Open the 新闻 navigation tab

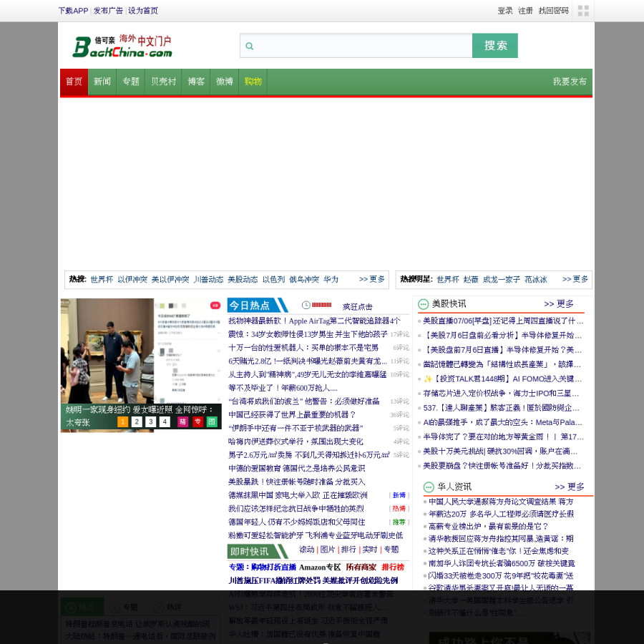tap(102, 82)
